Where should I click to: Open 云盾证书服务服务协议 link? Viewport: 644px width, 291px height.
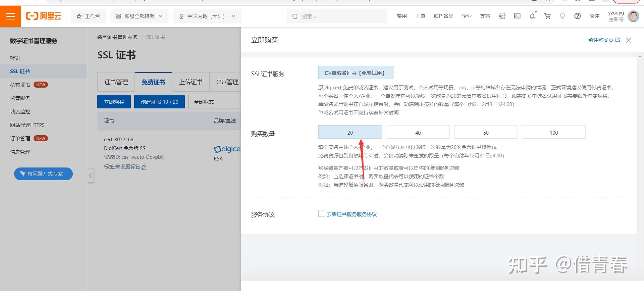(352, 214)
